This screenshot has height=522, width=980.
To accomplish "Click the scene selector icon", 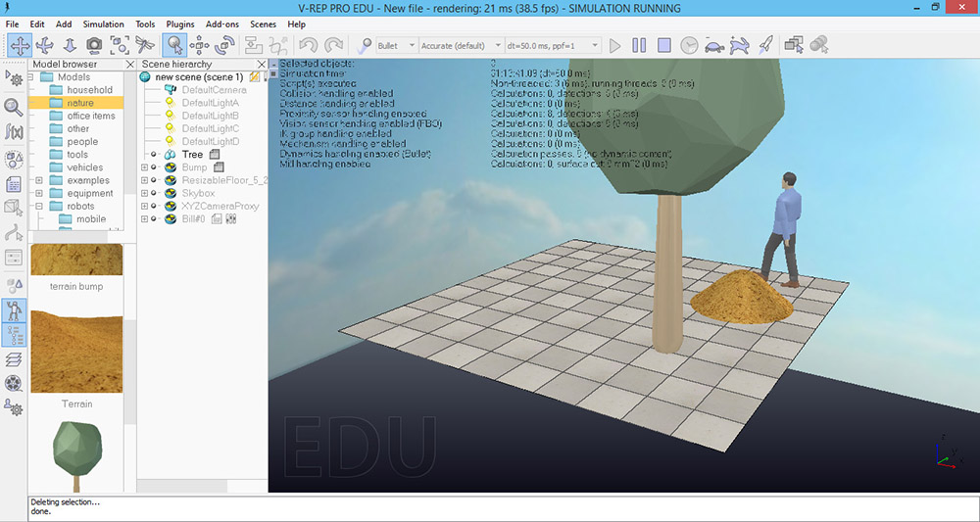I will [x=818, y=45].
